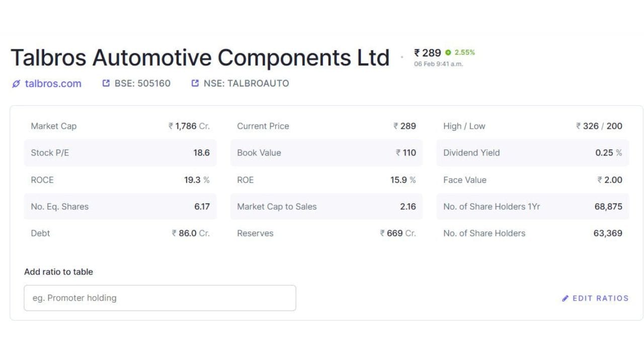
Task: Click the No. of Share Holders 1Yr row
Action: pyautogui.click(x=532, y=207)
